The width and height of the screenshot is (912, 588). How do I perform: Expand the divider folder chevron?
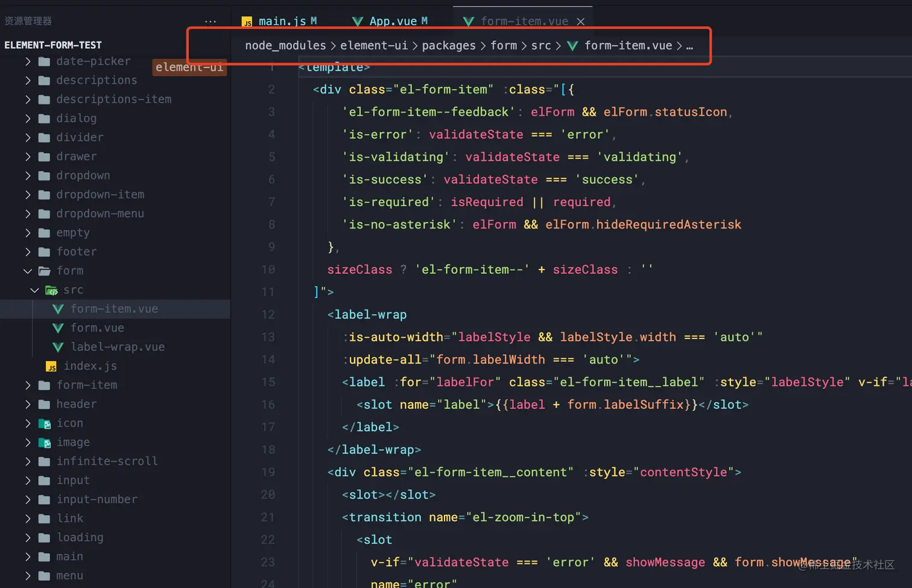pos(28,138)
